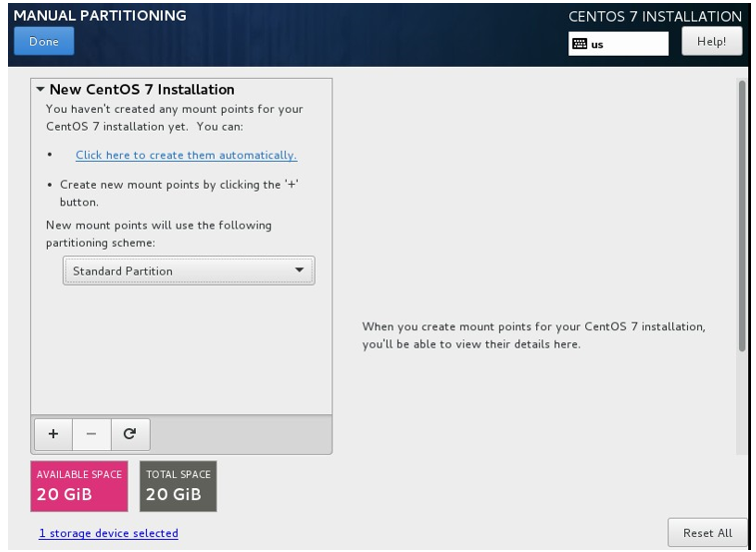Add a mount point with the plus button

54,434
